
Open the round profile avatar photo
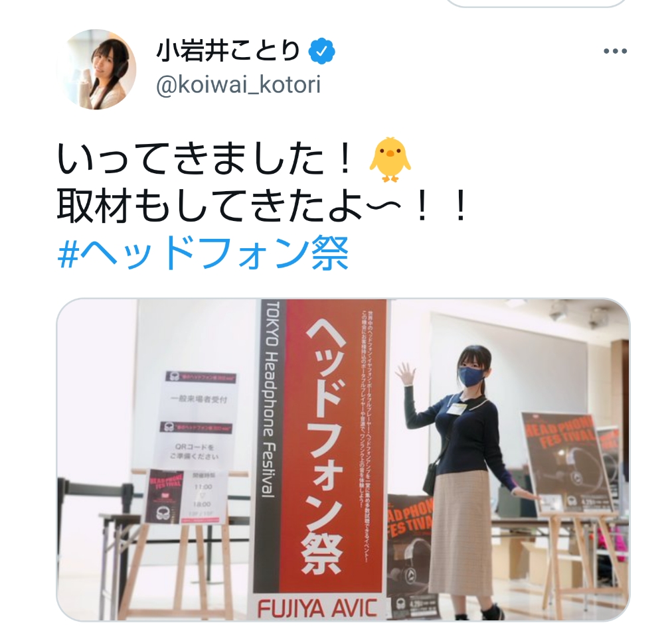[96, 70]
